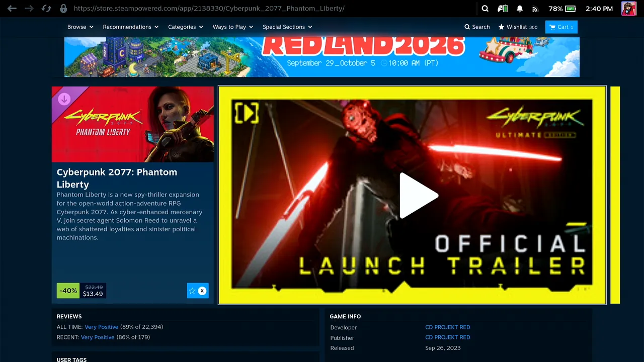Open the notifications bell
644x362 pixels.
(x=520, y=9)
